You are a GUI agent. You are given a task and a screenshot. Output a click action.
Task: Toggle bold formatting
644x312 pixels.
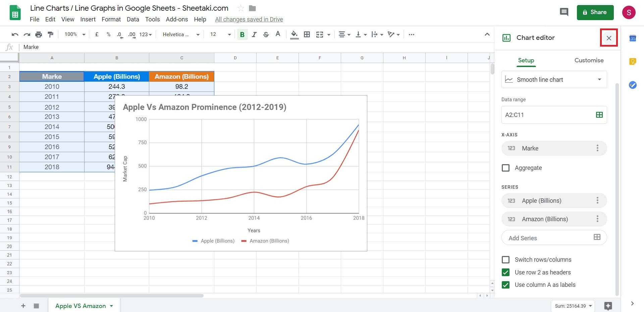tap(242, 35)
